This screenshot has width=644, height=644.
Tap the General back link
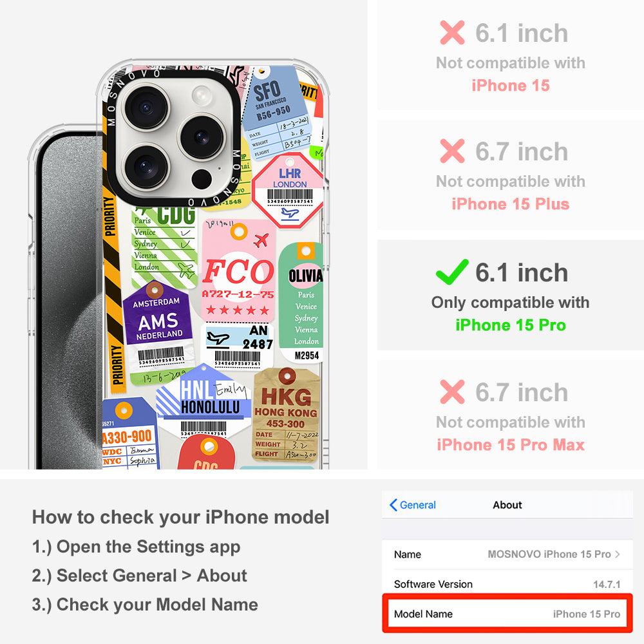click(x=412, y=505)
